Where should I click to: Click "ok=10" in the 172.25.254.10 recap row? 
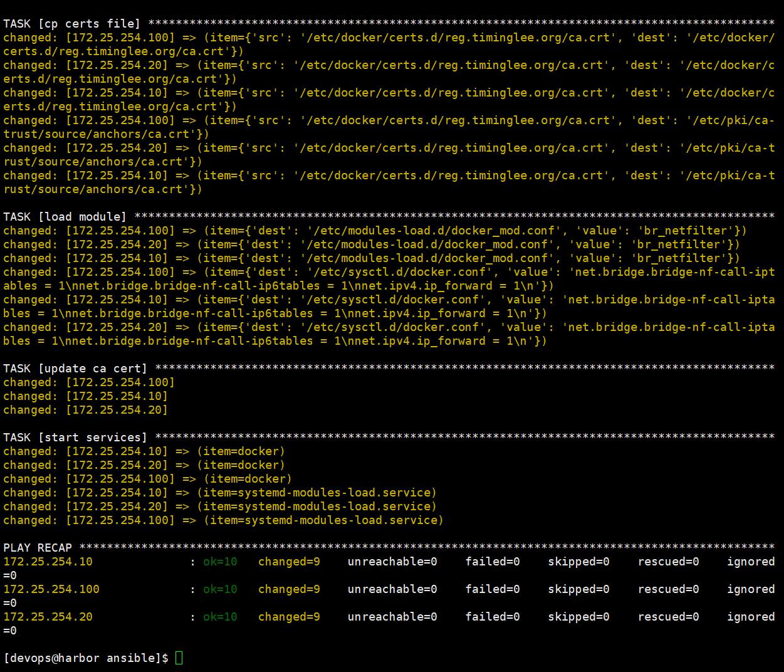coord(220,562)
